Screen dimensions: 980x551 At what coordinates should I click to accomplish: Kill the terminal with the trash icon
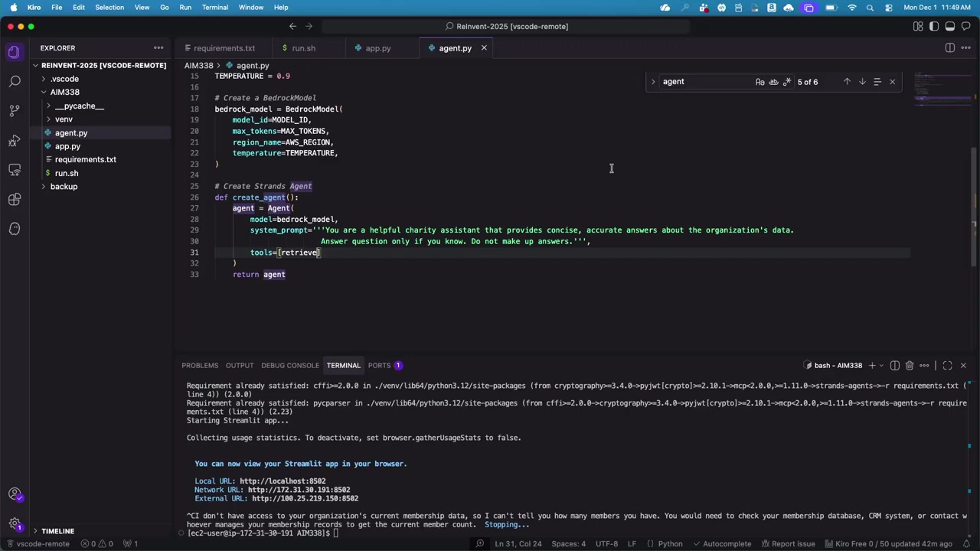pos(910,366)
